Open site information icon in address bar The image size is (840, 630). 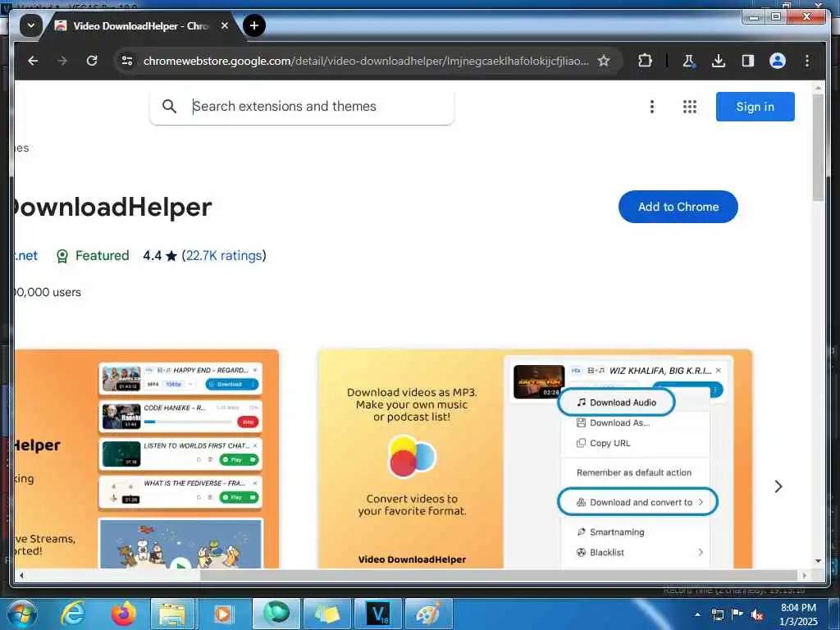pos(127,61)
